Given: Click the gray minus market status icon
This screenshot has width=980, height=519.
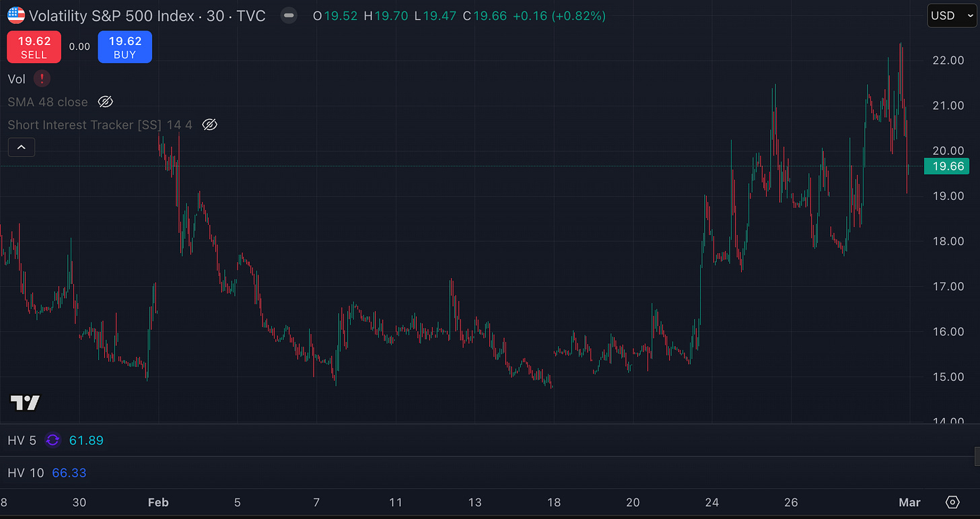Looking at the screenshot, I should (x=289, y=15).
